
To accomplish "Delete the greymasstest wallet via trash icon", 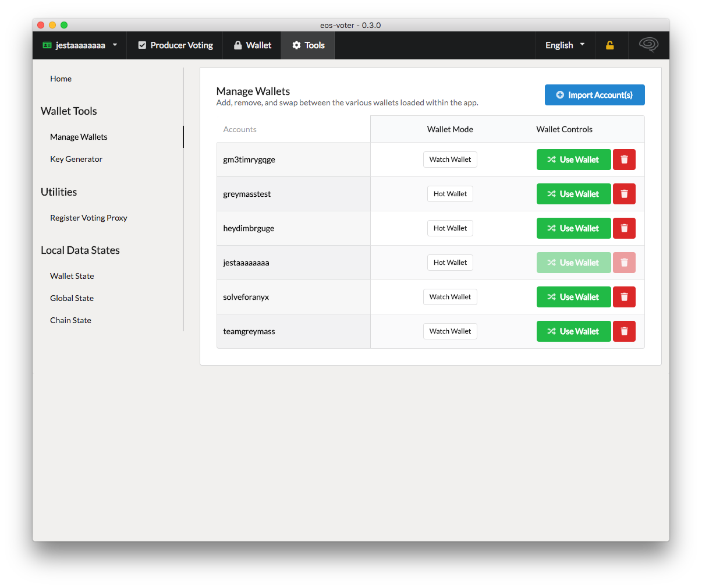I will 624,194.
